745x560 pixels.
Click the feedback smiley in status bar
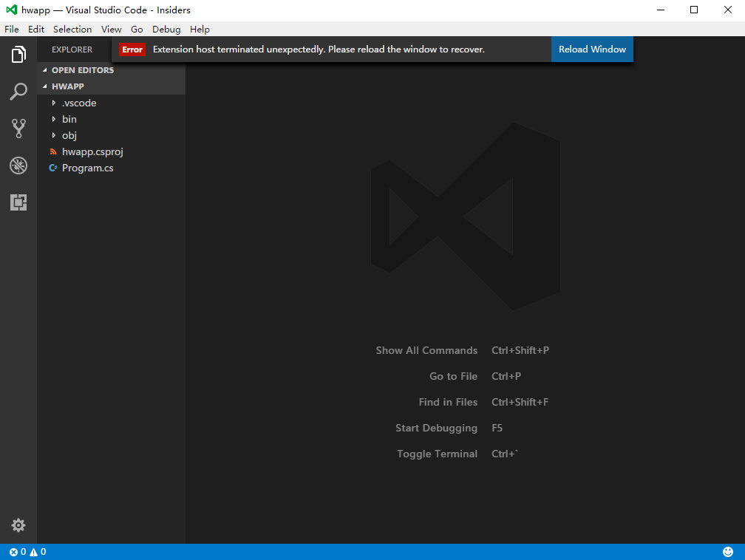727,551
